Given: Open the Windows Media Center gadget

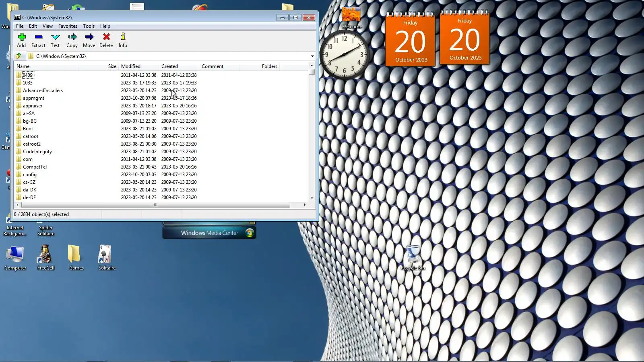Looking at the screenshot, I should (209, 233).
